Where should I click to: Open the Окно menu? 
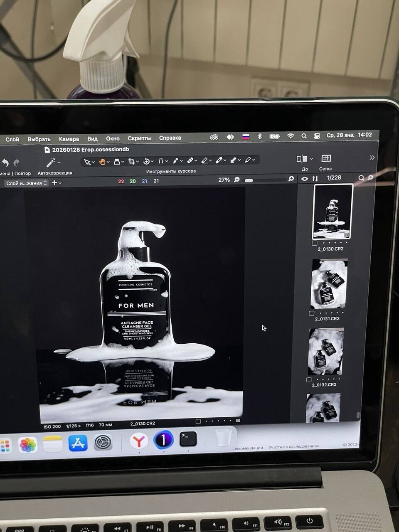tap(113, 138)
